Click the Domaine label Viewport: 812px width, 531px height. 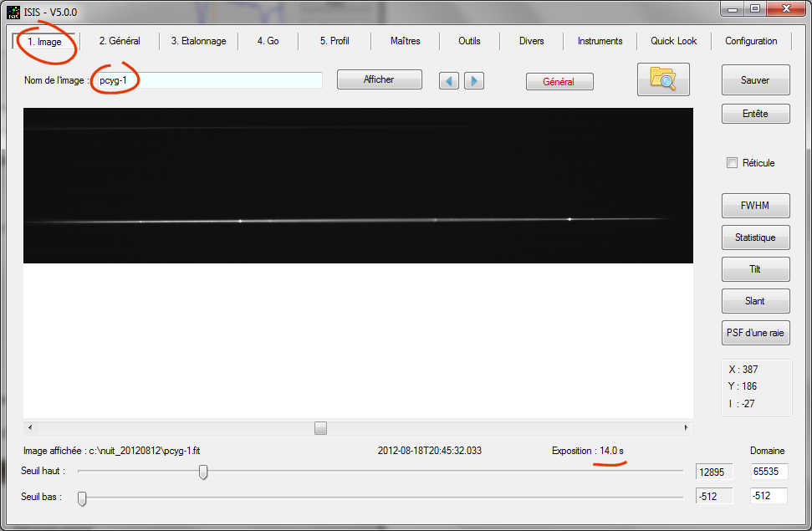(768, 451)
